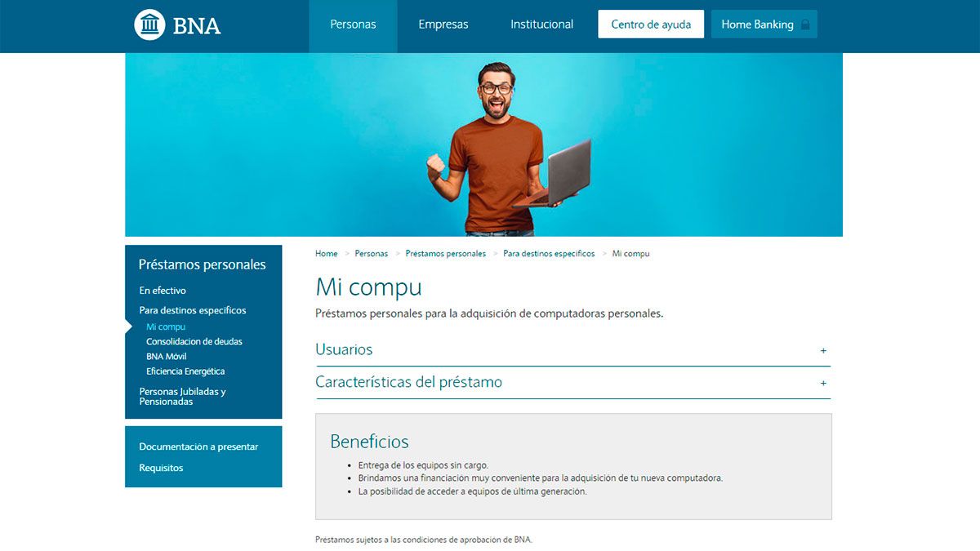Open Documentación a presentar link
The width and height of the screenshot is (980, 551).
coord(198,447)
